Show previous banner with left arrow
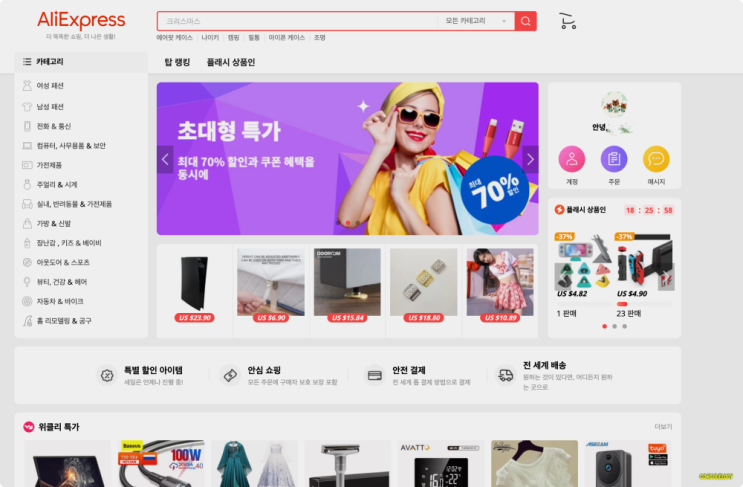 coord(165,159)
